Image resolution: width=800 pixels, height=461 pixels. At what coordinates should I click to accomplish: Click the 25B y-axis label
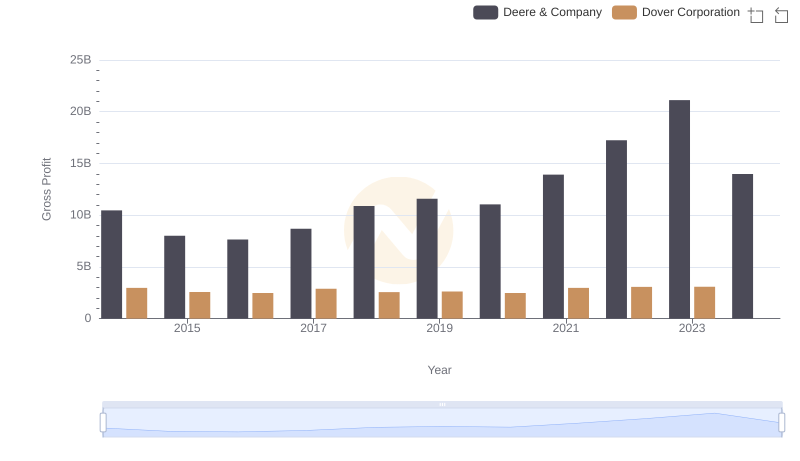tap(81, 60)
